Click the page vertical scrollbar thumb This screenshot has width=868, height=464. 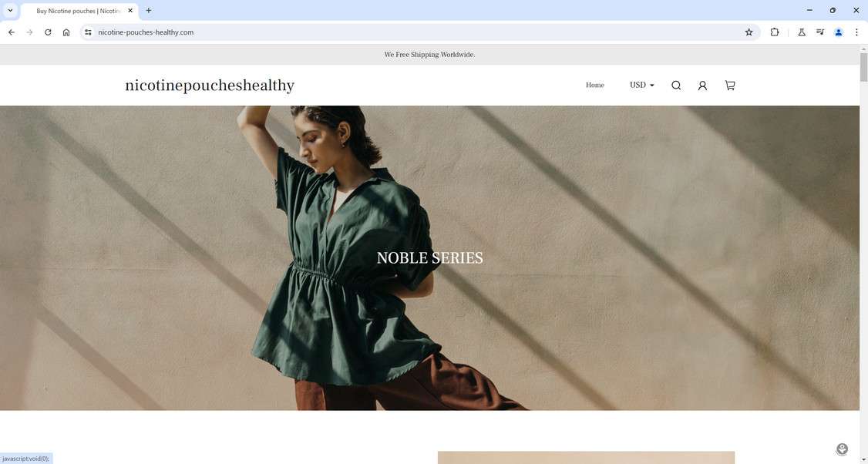pyautogui.click(x=863, y=67)
